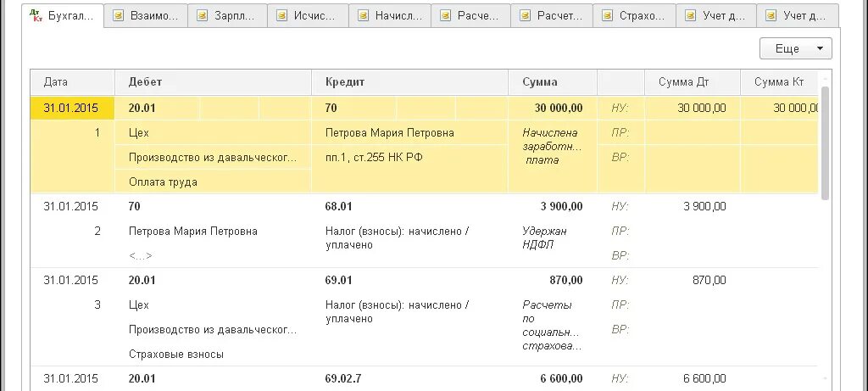Image resolution: width=868 pixels, height=391 pixels.
Task: Click debit subconto Петрова Мария Петровна in entry 2
Action: point(193,231)
